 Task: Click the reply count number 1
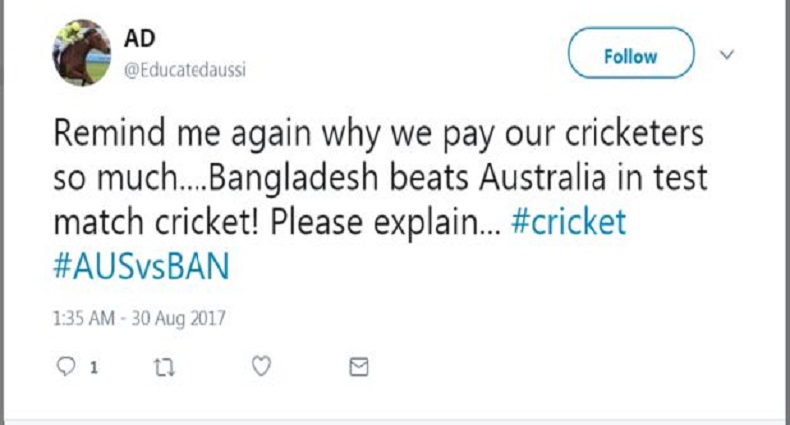[94, 368]
